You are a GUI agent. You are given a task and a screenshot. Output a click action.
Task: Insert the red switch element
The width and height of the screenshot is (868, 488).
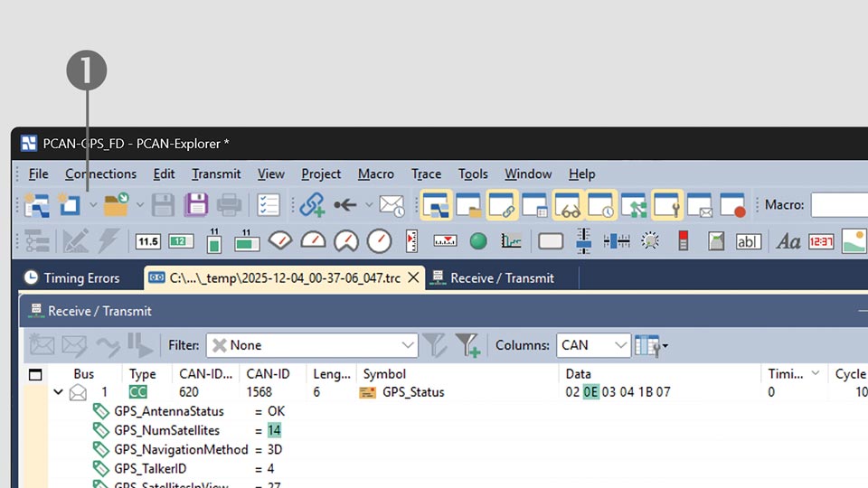[684, 241]
